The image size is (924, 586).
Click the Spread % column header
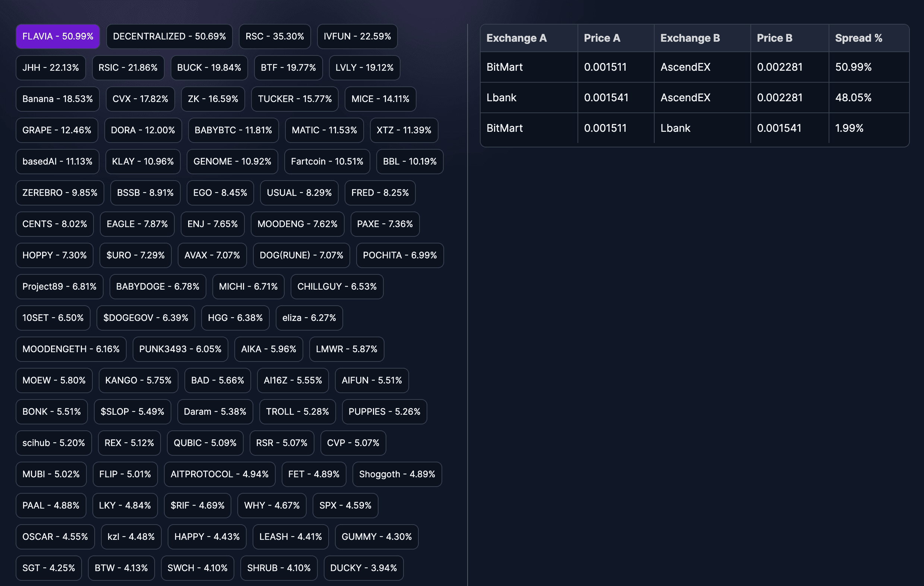[858, 38]
